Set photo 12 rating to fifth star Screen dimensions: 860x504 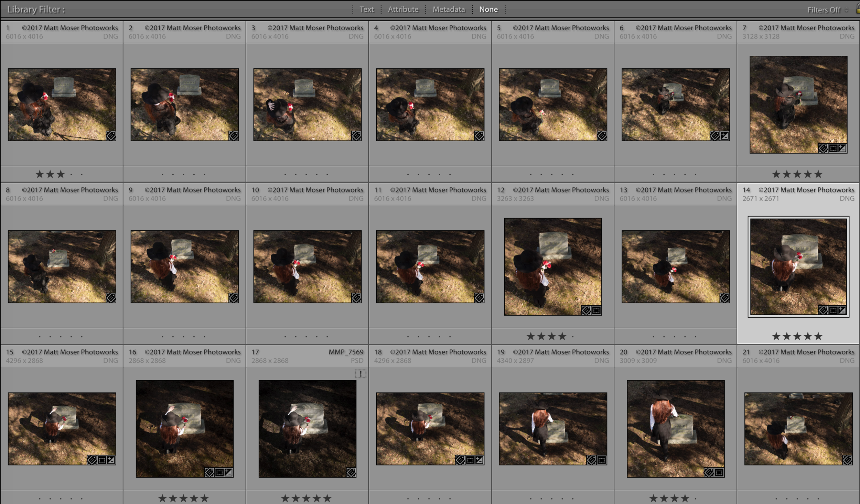click(573, 337)
